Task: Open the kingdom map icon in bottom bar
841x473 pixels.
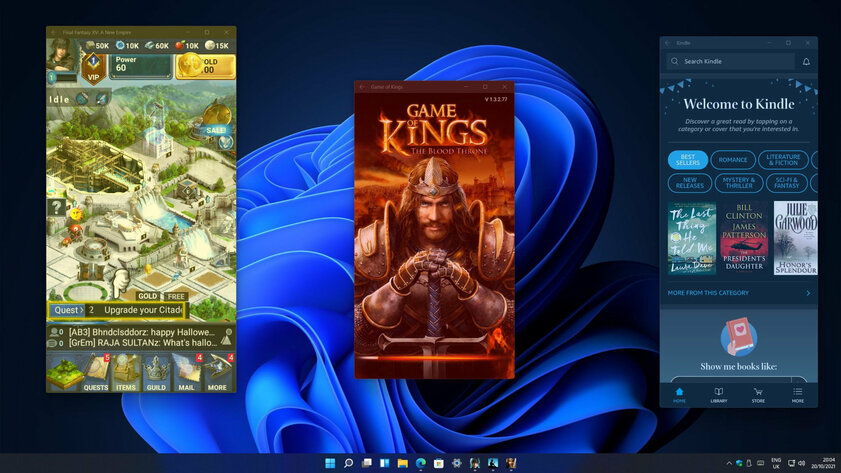Action: [64, 373]
